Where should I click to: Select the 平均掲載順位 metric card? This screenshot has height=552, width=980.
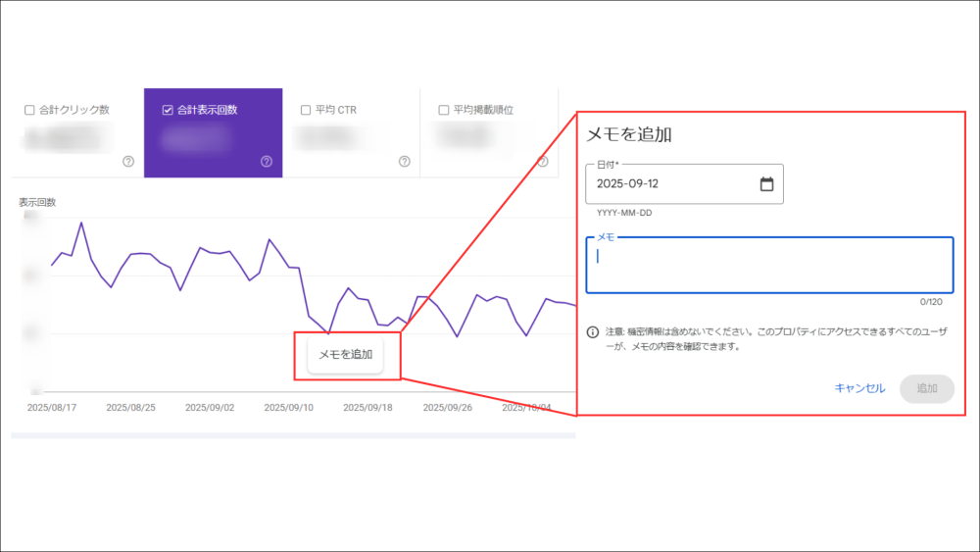[489, 132]
